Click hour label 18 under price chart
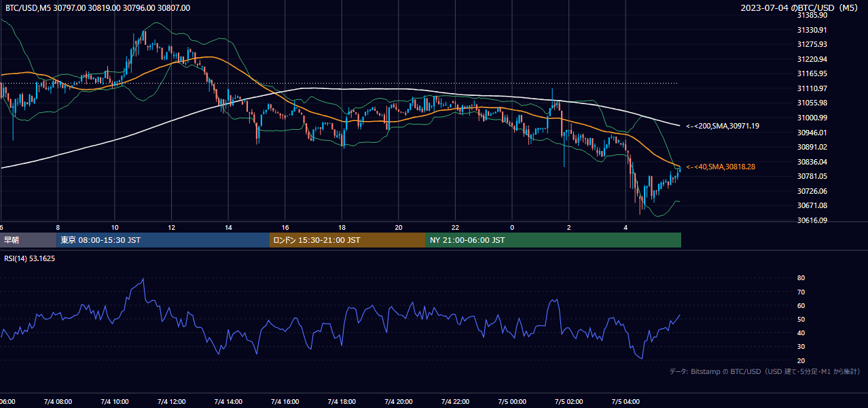 [x=342, y=227]
